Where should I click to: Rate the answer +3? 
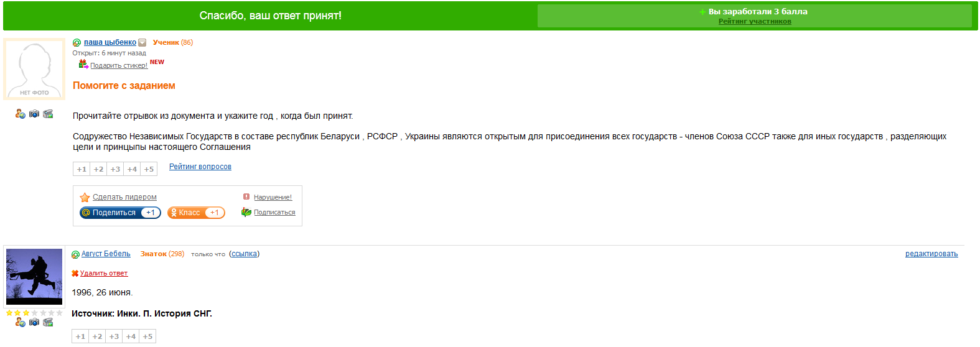point(114,336)
